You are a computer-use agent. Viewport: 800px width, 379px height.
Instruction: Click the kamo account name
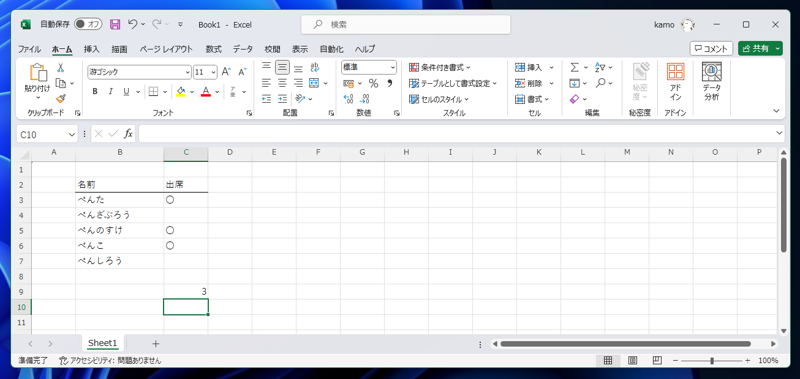coord(664,24)
